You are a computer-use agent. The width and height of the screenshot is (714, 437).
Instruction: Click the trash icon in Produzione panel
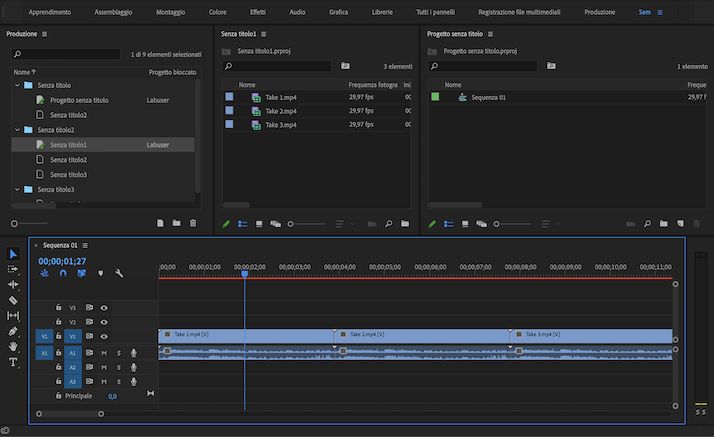point(193,223)
